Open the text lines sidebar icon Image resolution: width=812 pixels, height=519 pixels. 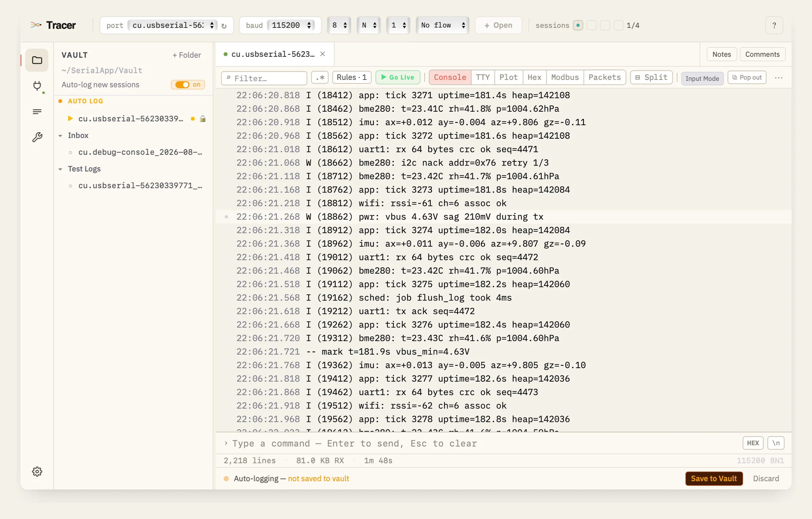pos(37,112)
